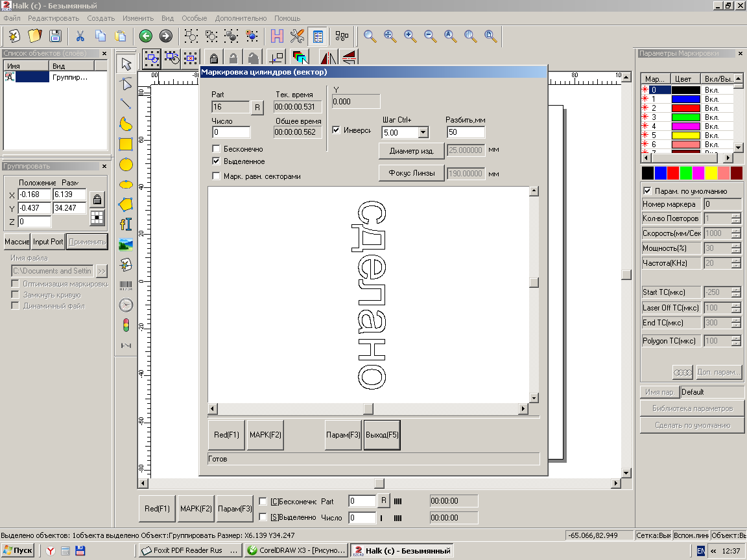Select the polygon drawing tool

126,204
